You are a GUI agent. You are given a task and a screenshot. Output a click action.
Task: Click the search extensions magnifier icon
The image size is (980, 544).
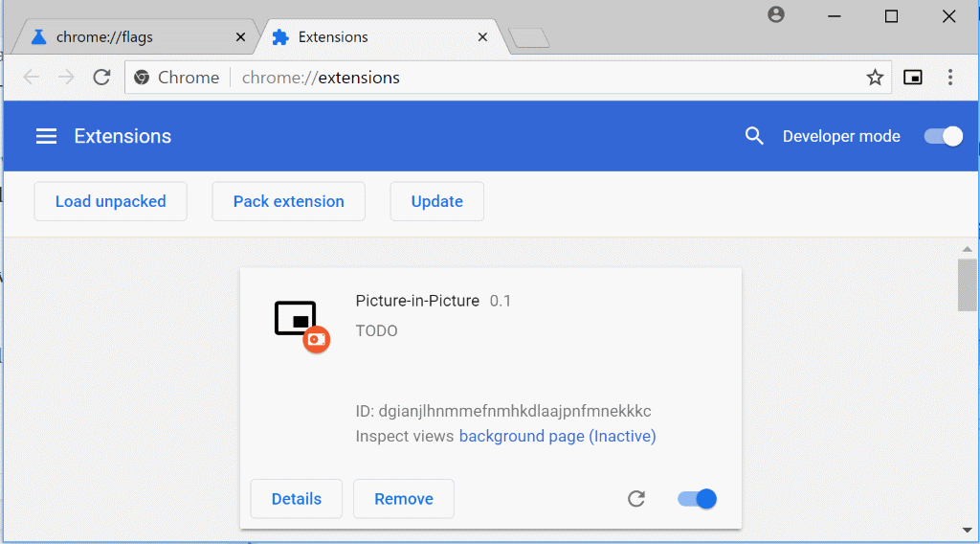click(754, 136)
